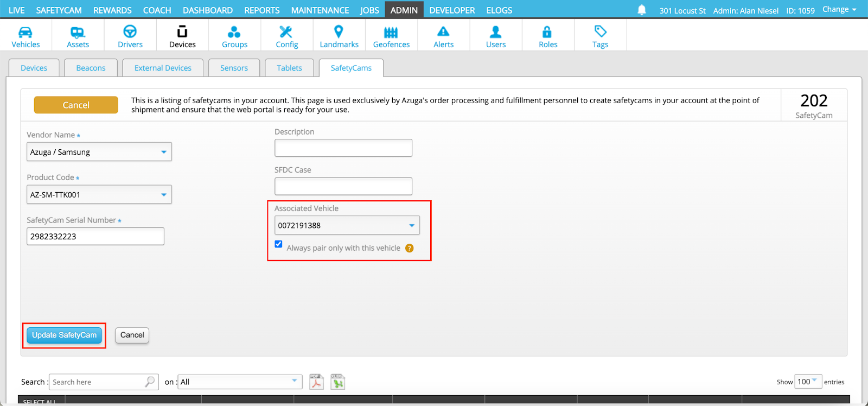Image resolution: width=868 pixels, height=406 pixels.
Task: Open the DEVELOPER menu
Action: [x=452, y=10]
